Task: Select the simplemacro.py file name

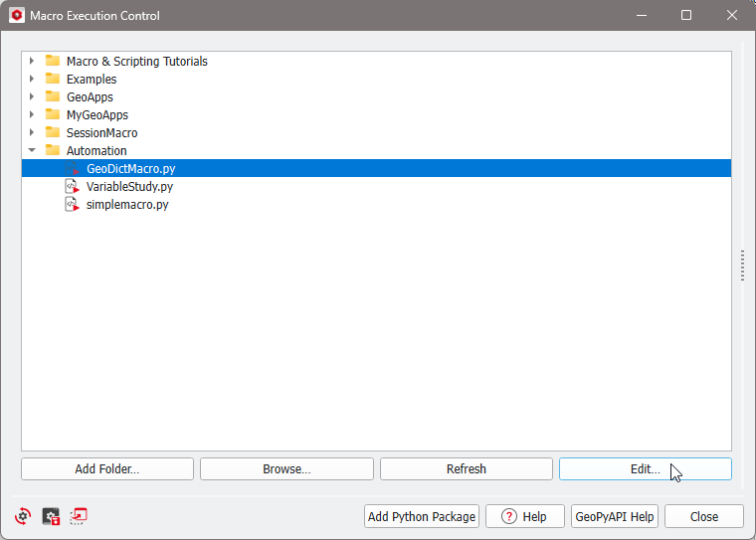Action: pos(127,204)
